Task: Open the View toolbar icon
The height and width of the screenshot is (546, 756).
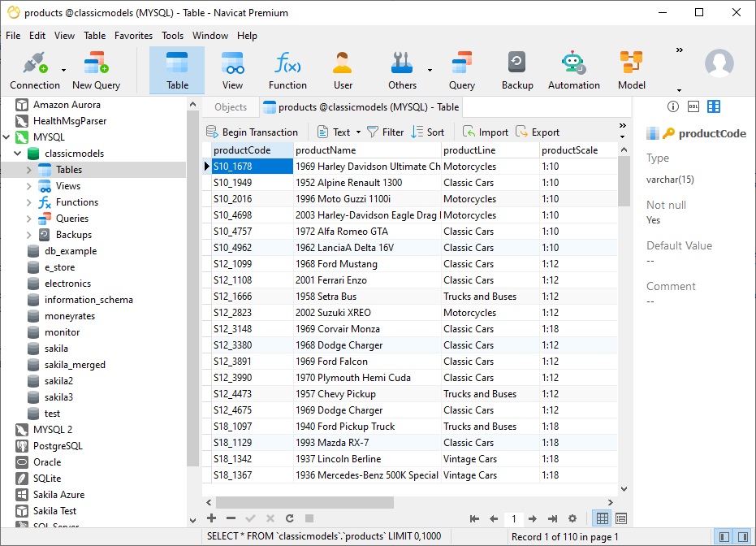Action: click(232, 71)
